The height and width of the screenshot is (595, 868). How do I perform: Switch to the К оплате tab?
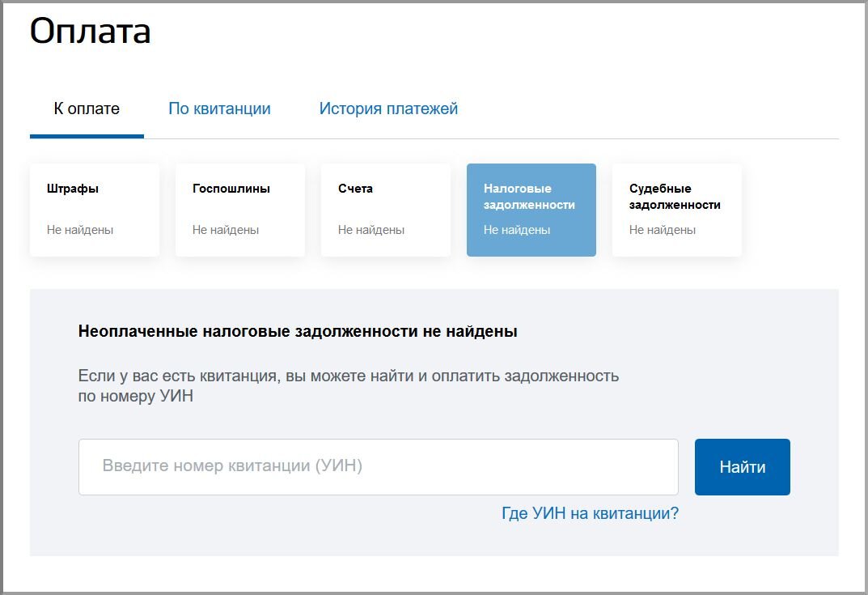tap(87, 108)
